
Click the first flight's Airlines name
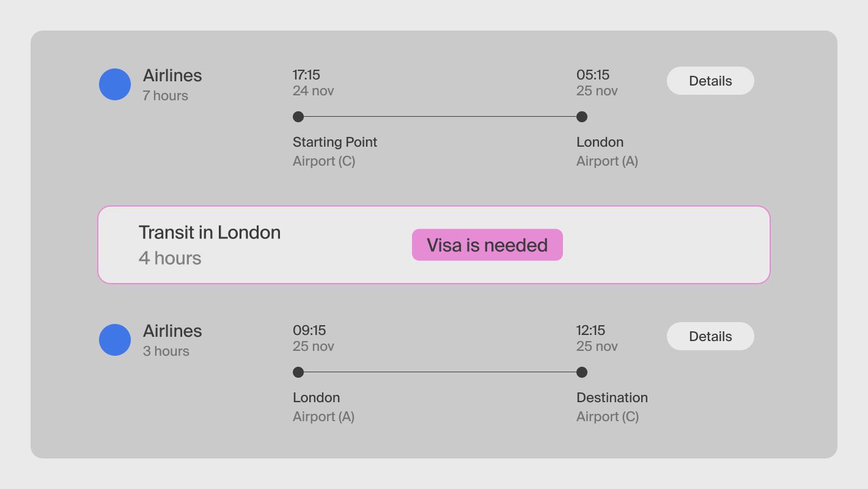click(x=172, y=76)
